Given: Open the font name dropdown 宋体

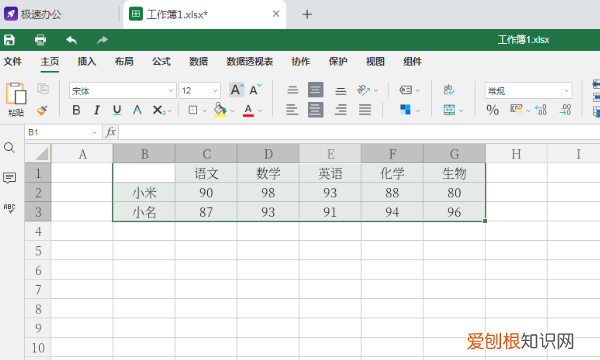Looking at the screenshot, I should coord(122,91).
